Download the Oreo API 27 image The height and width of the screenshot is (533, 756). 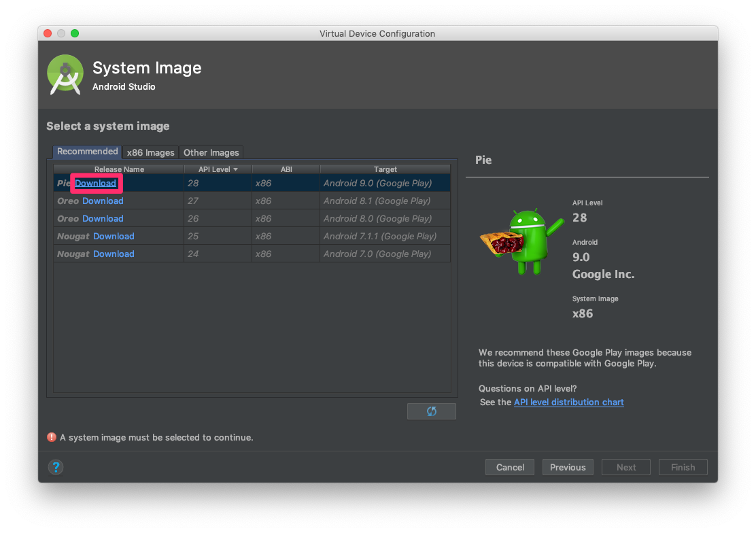(103, 201)
